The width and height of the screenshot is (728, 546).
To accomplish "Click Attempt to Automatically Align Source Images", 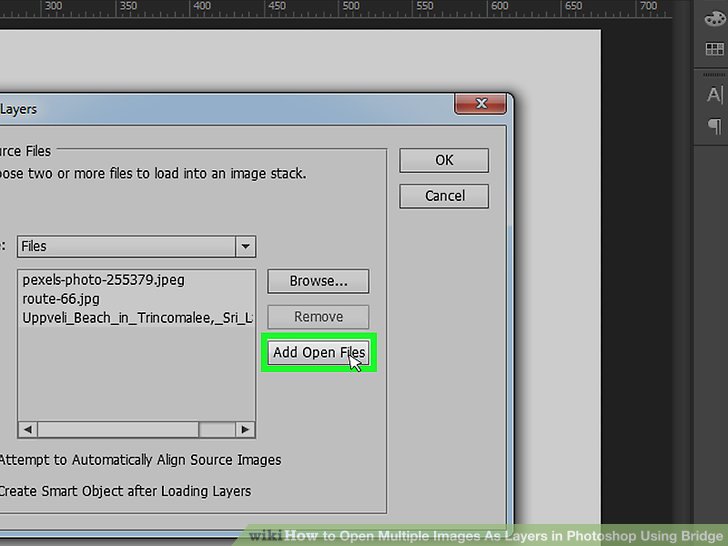I will pos(140,460).
